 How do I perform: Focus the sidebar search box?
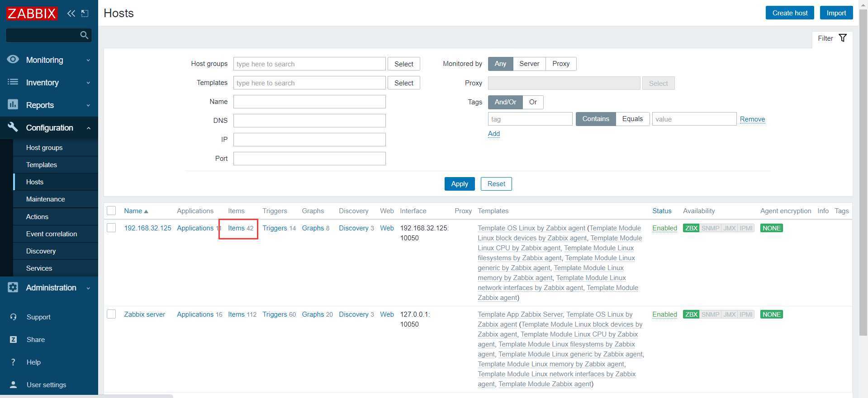point(49,35)
